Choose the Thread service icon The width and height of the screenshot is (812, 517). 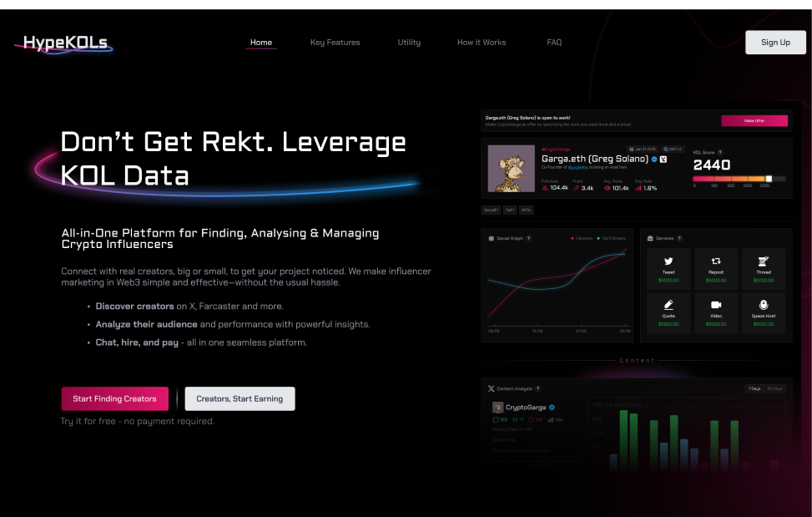[x=763, y=261]
